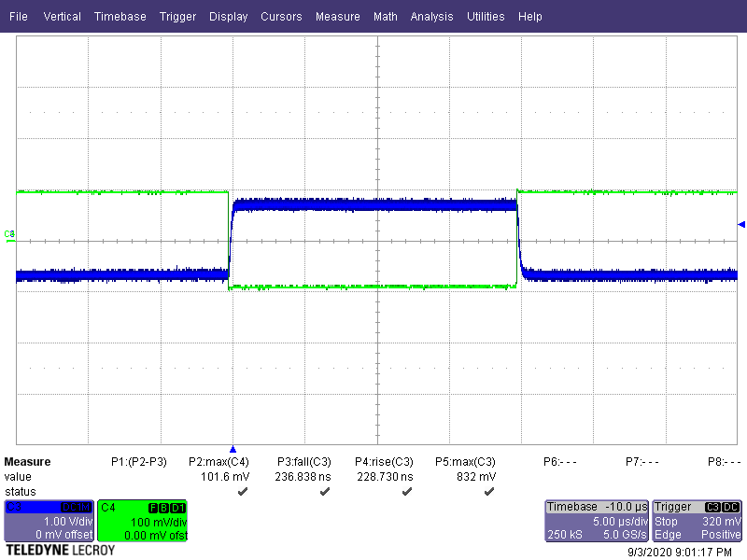Click the DC coupling badge in Trigger box
Viewport: 747px width, 560px height.
(731, 507)
